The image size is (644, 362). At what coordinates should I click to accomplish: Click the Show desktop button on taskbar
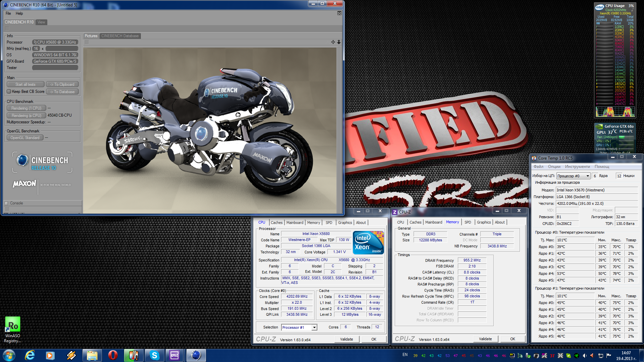(642, 355)
